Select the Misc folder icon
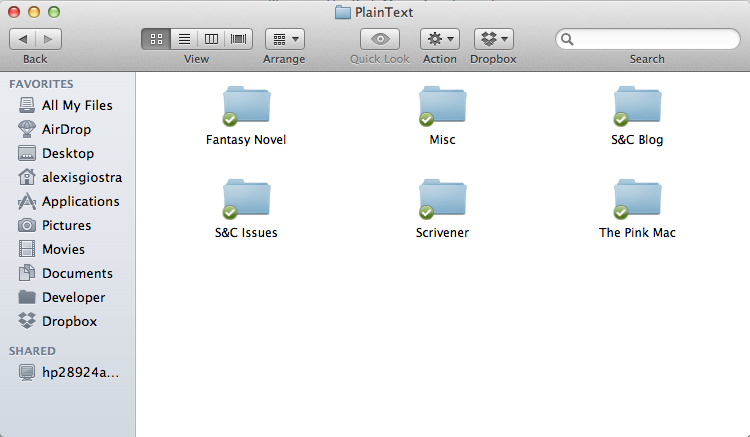The height and width of the screenshot is (437, 750). pyautogui.click(x=442, y=105)
